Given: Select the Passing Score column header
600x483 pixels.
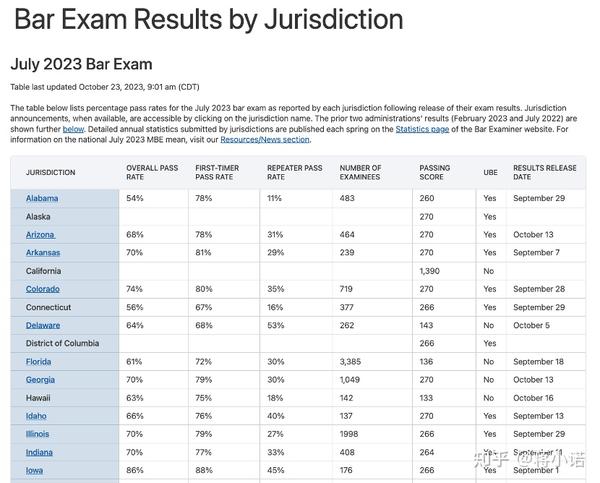Looking at the screenshot, I should tap(435, 172).
